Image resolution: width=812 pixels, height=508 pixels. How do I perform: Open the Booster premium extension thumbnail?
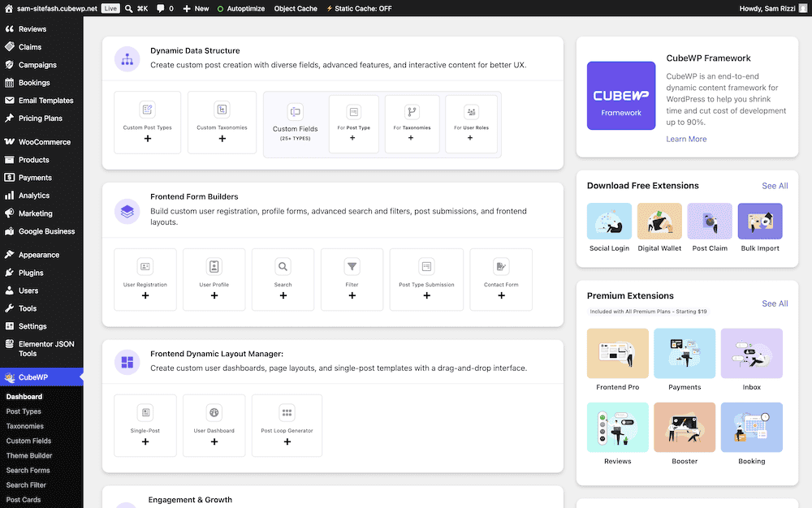click(684, 428)
